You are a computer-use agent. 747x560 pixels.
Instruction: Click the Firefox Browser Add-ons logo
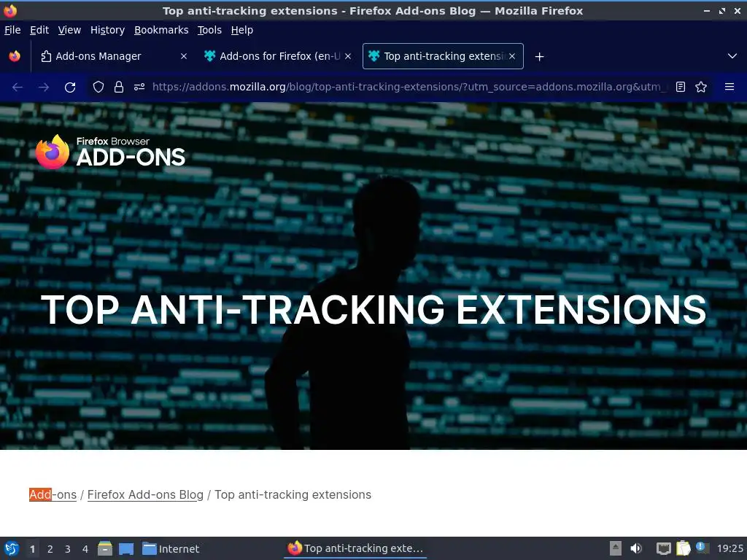(111, 152)
